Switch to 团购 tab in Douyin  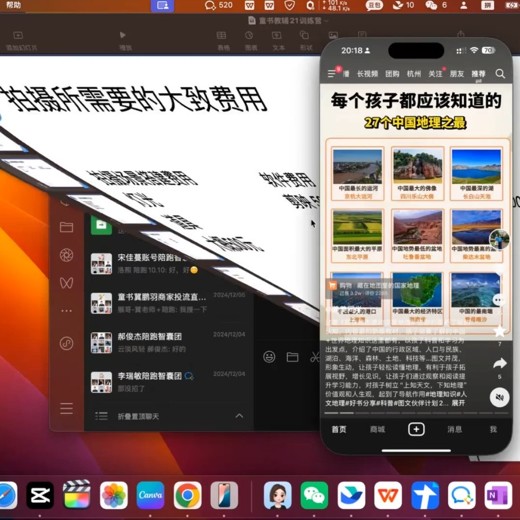pyautogui.click(x=392, y=74)
